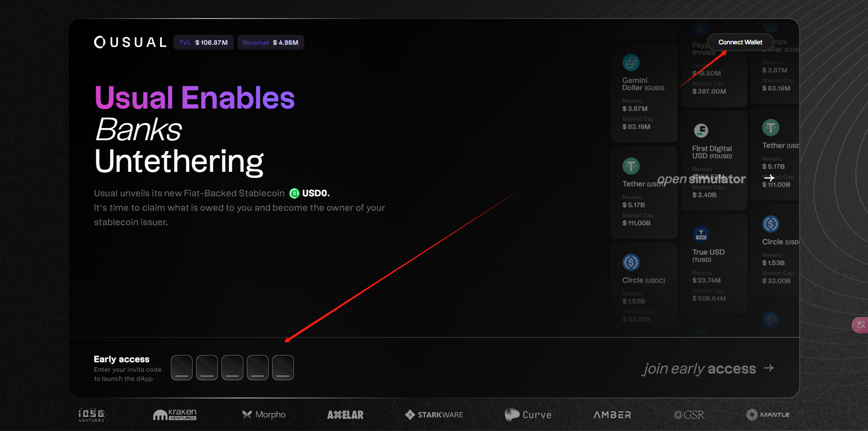
Task: Click the Tether (USDT) icon in left column
Action: pyautogui.click(x=631, y=166)
